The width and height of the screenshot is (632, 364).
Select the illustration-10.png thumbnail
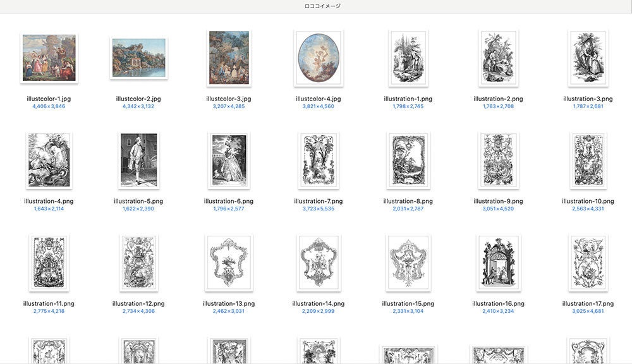(x=588, y=161)
